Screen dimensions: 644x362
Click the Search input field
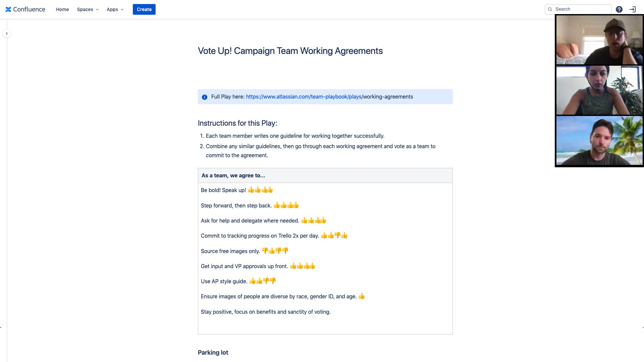pos(578,9)
